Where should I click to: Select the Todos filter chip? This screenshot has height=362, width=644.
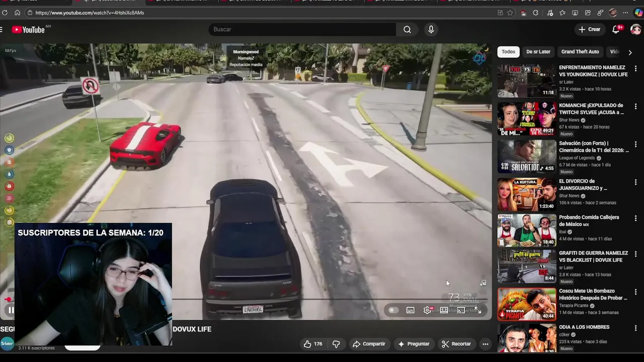(508, 52)
